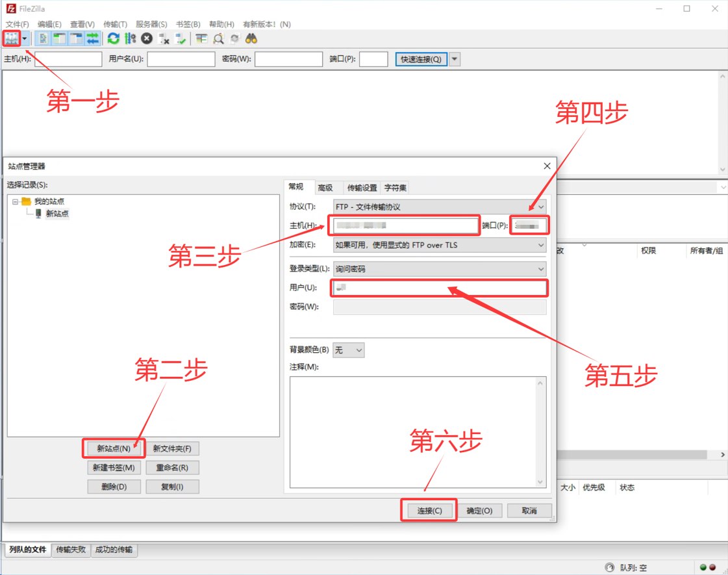This screenshot has height=575, width=728.
Task: Click the 快速连接(Q) button
Action: pyautogui.click(x=421, y=59)
